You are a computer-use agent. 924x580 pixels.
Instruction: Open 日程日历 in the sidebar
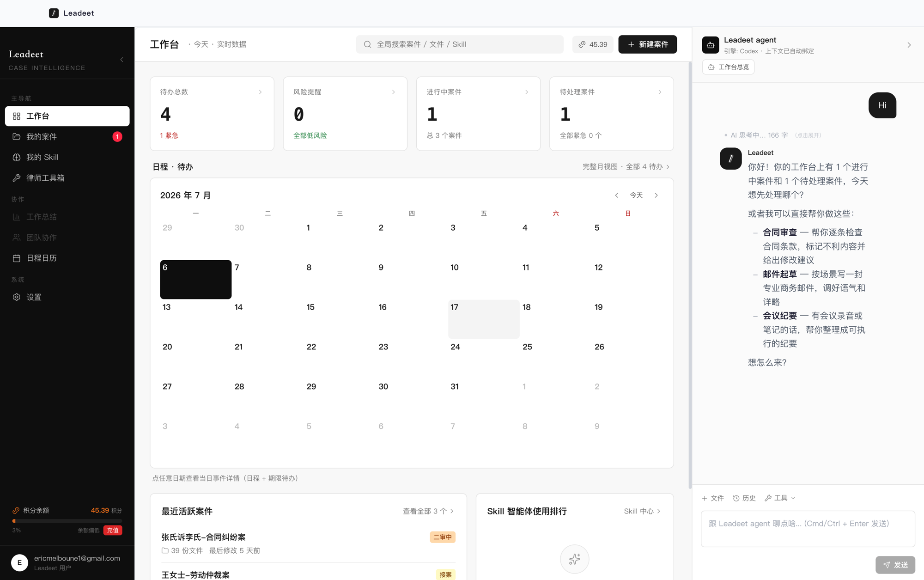point(67,258)
